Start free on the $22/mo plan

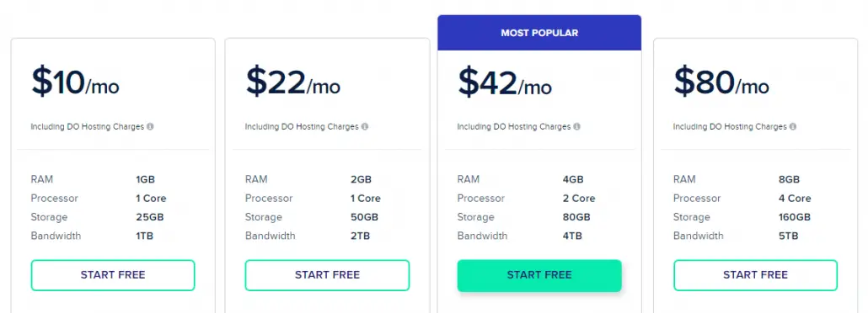(x=327, y=275)
